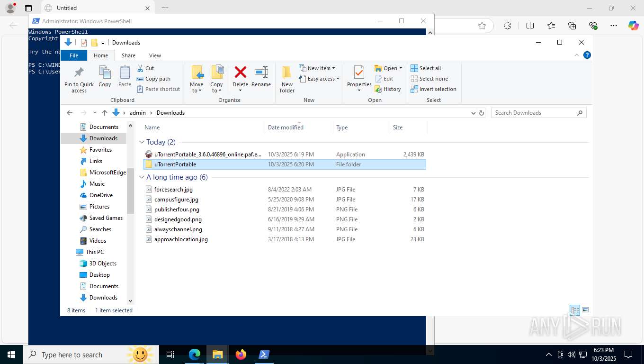Viewport: 644px width, 364px height.
Task: Sort by Name column header
Action: 203,127
